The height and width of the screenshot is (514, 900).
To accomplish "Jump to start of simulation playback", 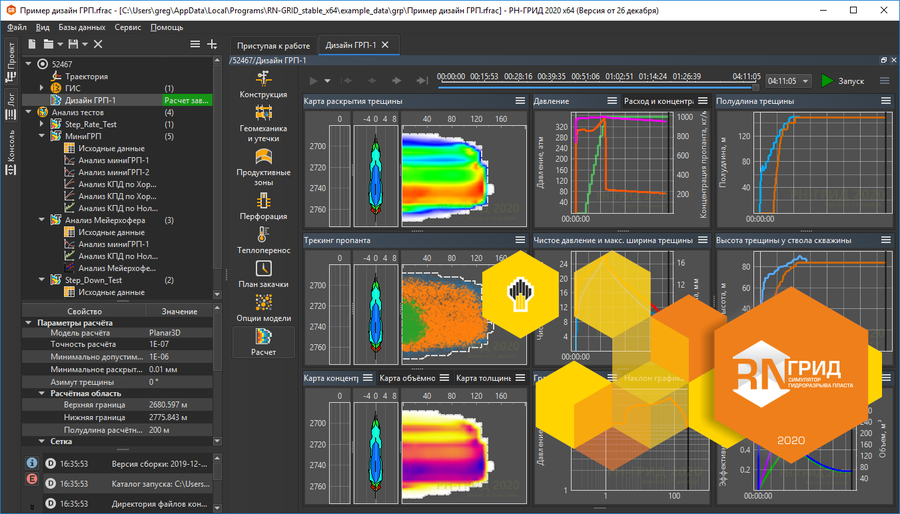I will click(347, 81).
